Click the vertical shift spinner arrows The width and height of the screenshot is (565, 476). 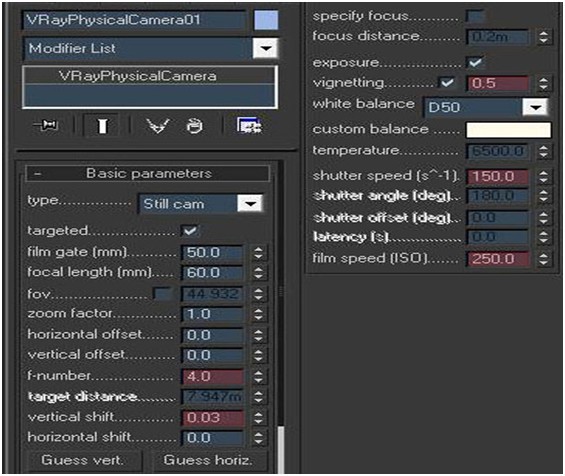click(x=258, y=418)
